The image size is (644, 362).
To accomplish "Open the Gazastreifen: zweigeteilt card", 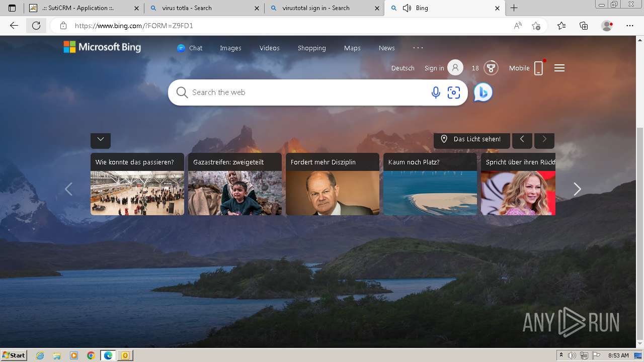I will [x=235, y=184].
